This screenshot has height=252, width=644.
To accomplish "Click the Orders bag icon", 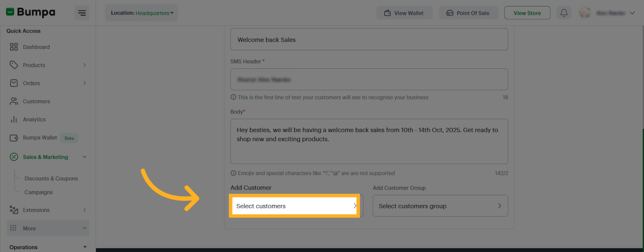I will [x=14, y=83].
